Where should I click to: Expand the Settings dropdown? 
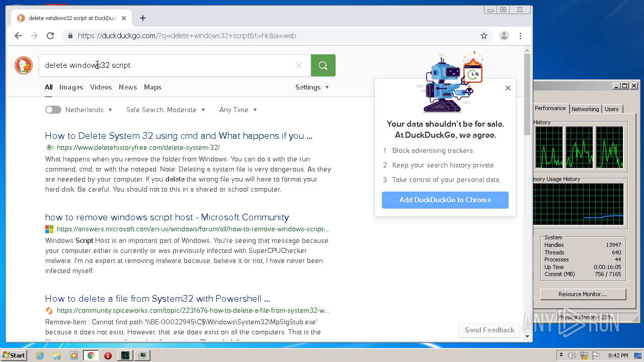tap(312, 87)
